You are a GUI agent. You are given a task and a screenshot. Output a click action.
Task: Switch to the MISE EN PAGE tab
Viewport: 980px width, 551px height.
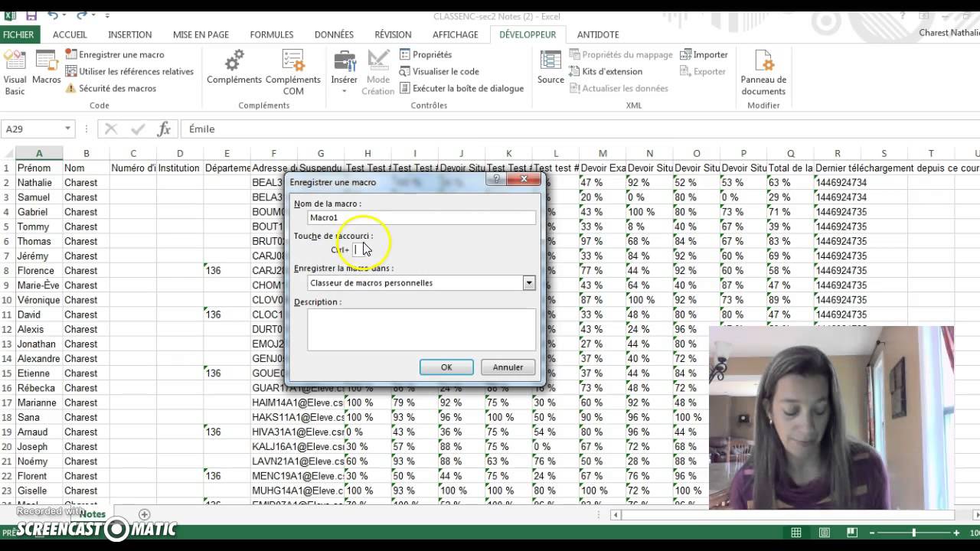[x=201, y=34]
